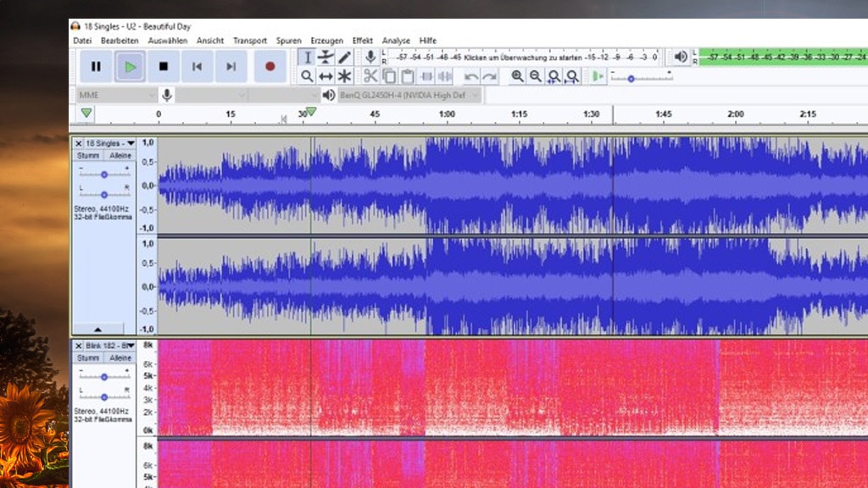Select the Selection (I-beam) tool
Image resolution: width=868 pixels, height=488 pixels.
(x=307, y=57)
